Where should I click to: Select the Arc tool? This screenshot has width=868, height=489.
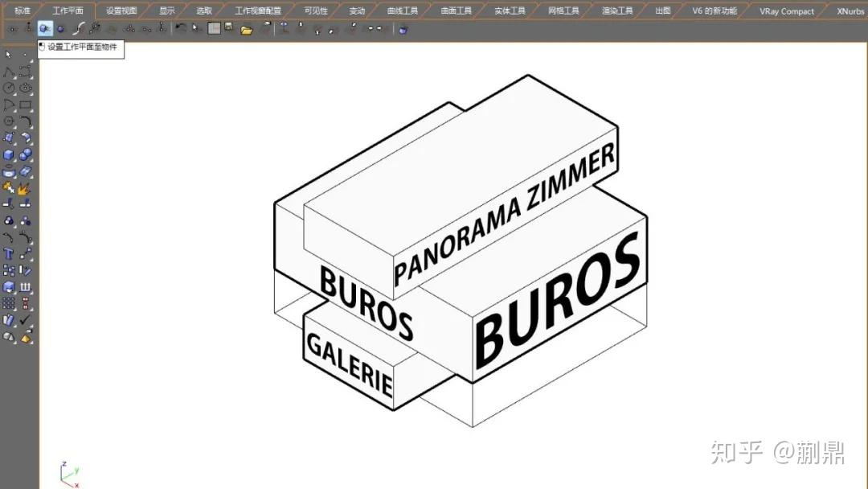[9, 105]
